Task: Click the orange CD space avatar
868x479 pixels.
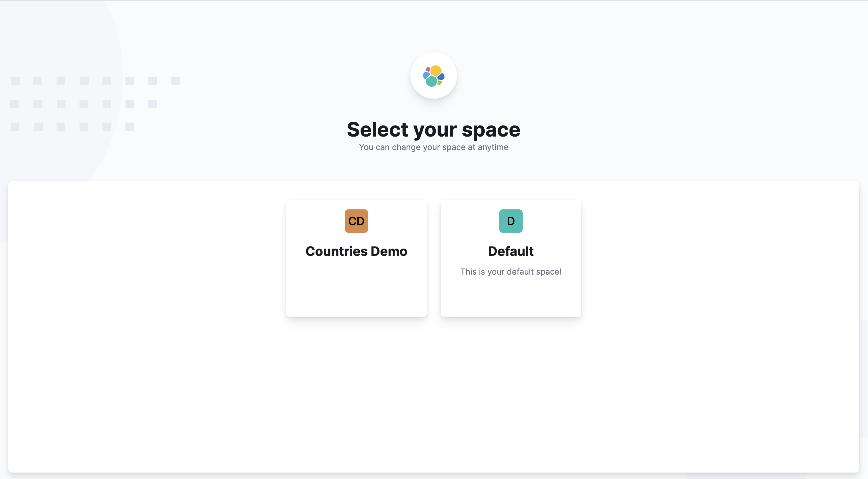Action: click(356, 221)
